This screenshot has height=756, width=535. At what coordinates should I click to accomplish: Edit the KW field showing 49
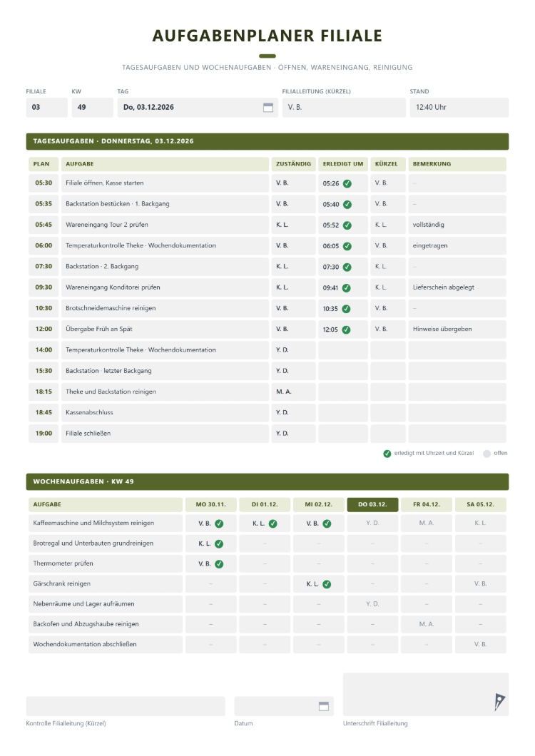(93, 108)
